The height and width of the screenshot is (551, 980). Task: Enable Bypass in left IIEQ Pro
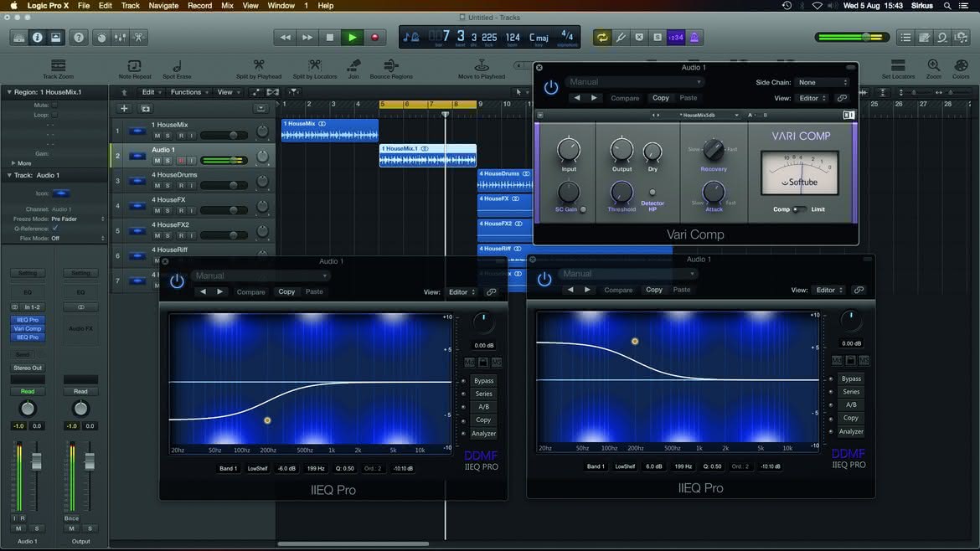pos(483,380)
